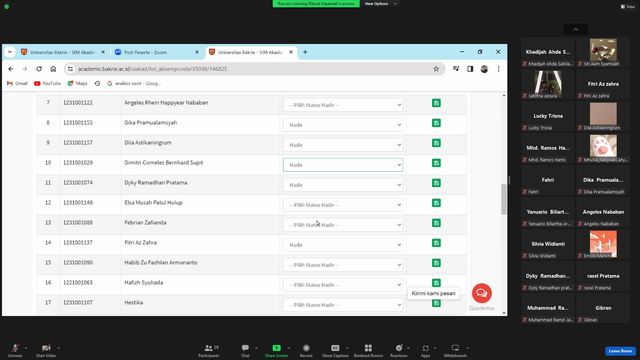Open status dropdown for Habib Zu Fadhlan Armunanto
Viewport: 640px width, 360px height.
pyautogui.click(x=343, y=265)
